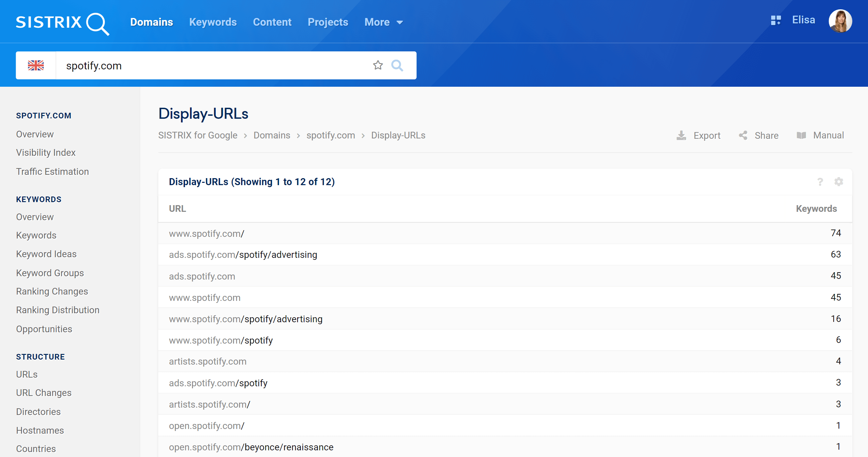Viewport: 868px width, 457px height.
Task: Open URL Changes in sidebar
Action: 43,393
